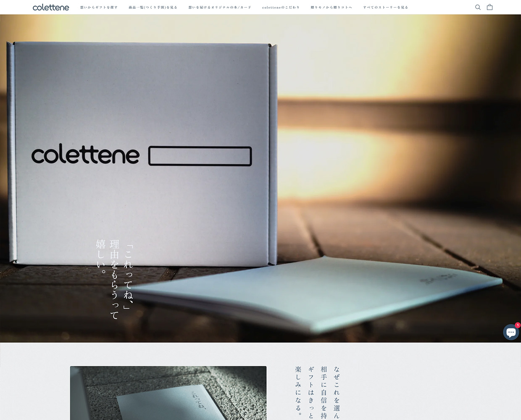The width and height of the screenshot is (521, 420).
Task: Open menu すべてのストーリーを見る
Action: click(386, 8)
